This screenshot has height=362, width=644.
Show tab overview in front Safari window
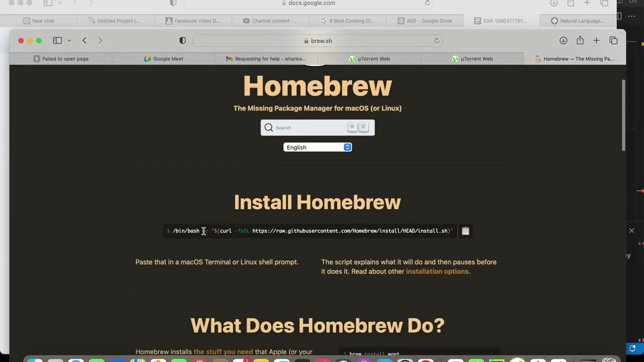tap(613, 41)
